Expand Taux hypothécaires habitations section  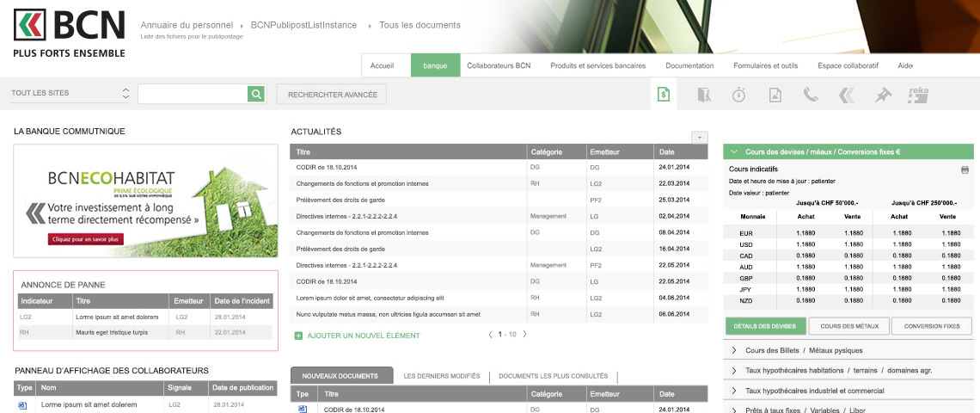tap(734, 371)
